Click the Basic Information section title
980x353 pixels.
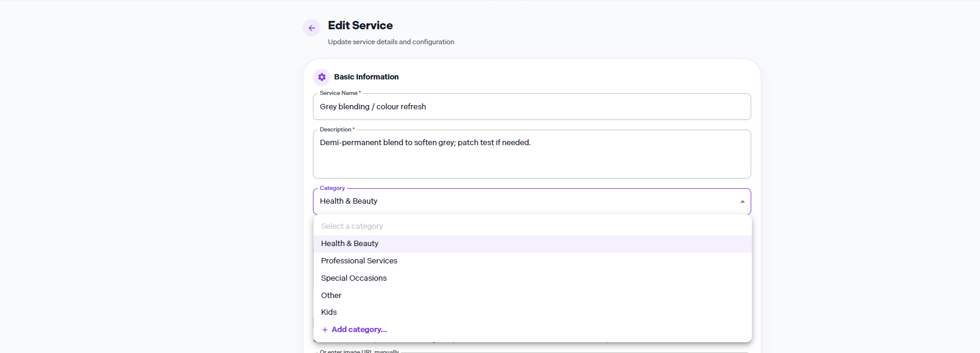click(366, 77)
